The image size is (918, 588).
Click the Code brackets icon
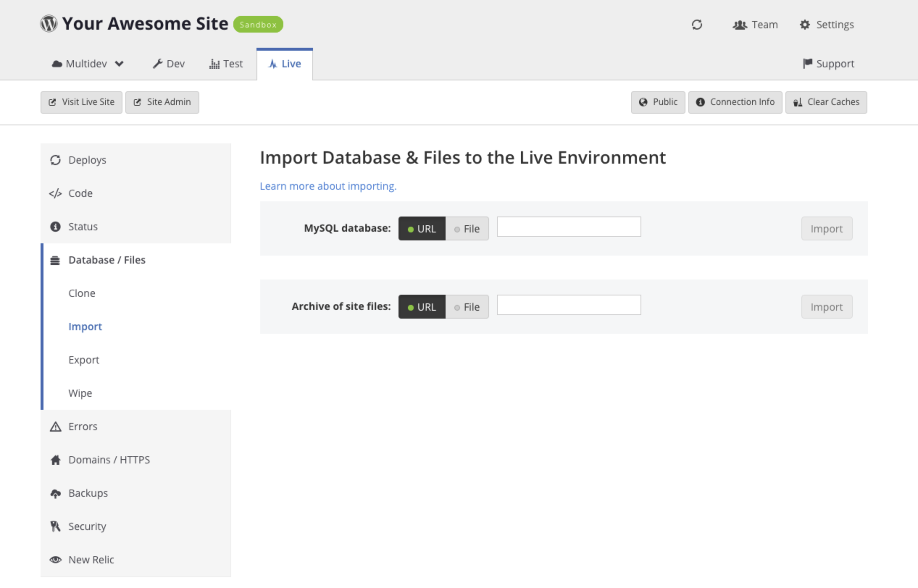[x=55, y=194]
